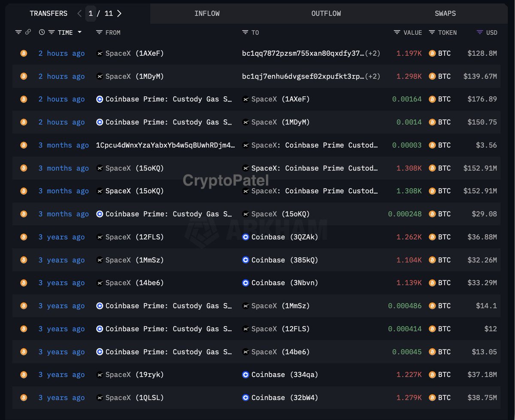This screenshot has width=515, height=420.
Task: Click the BTC token icon in the $32.26M row
Action: pyautogui.click(x=432, y=260)
